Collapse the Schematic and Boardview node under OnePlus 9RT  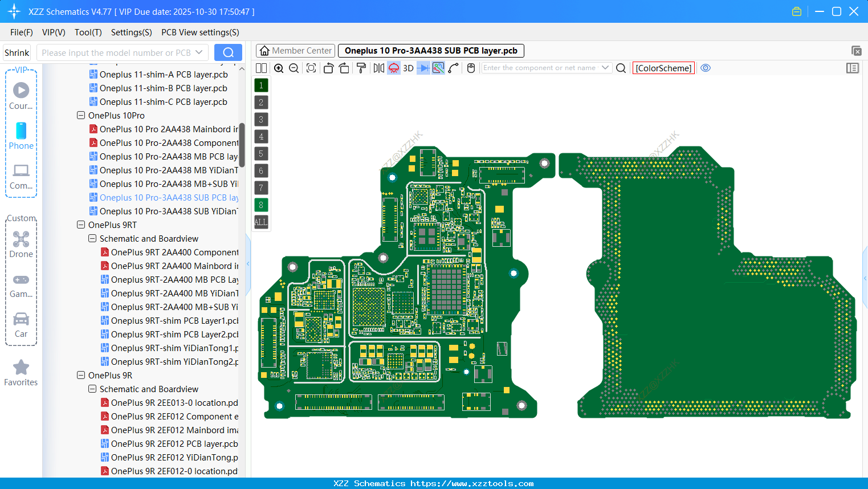pyautogui.click(x=92, y=238)
